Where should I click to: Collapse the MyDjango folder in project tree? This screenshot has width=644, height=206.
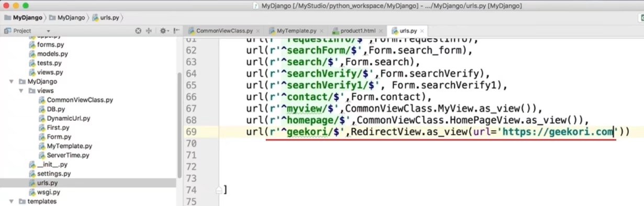[12, 82]
